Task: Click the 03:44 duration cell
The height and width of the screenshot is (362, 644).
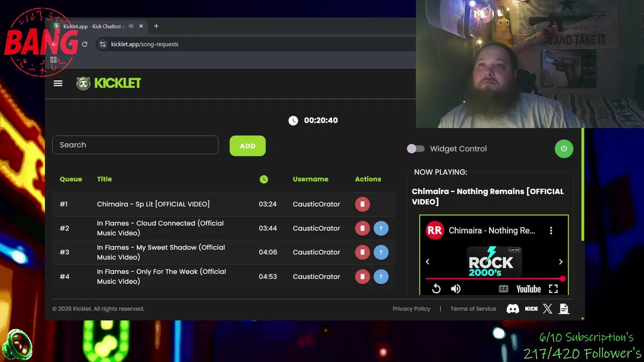Action: tap(268, 228)
